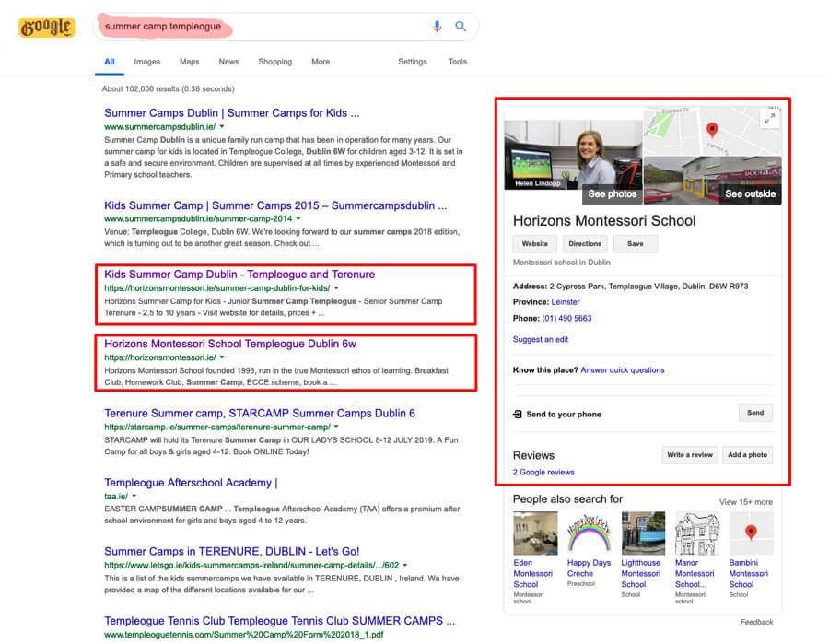This screenshot has height=644, width=829.
Task: Click www.templeoguetennis.com PDF URL text
Action: (x=244, y=635)
